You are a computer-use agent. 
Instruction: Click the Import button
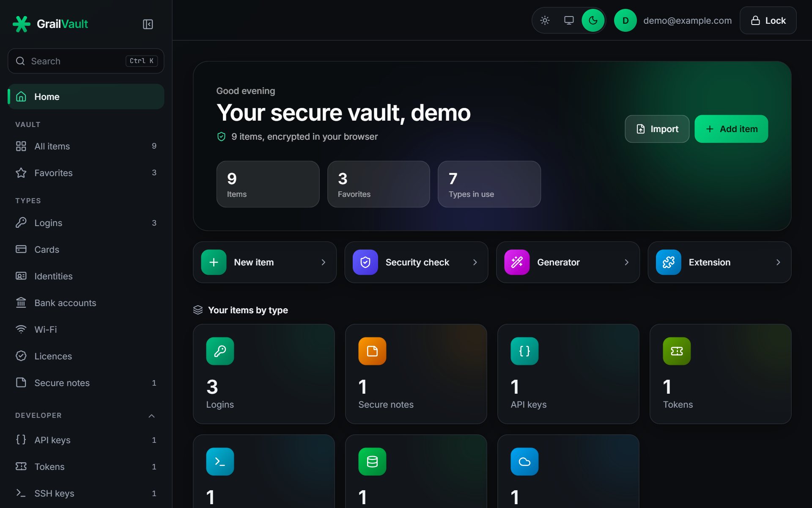(x=657, y=129)
